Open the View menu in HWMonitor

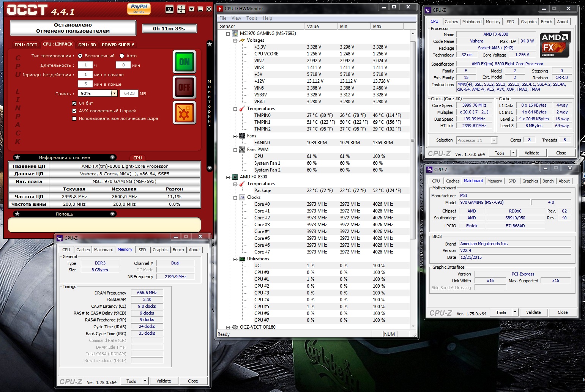(236, 18)
